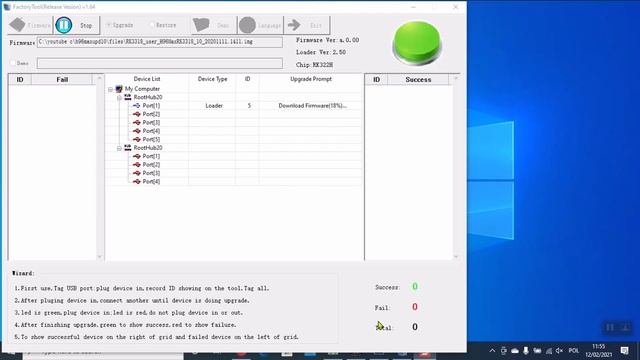Click the big green status LED
This screenshot has width=640, height=360.
(417, 43)
